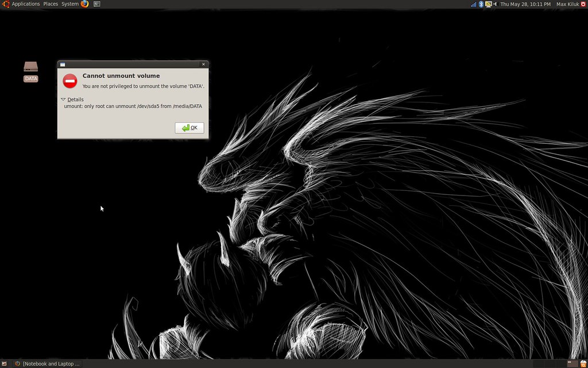Close the Cannot unmount volume dialog
The image size is (588, 368).
[204, 64]
